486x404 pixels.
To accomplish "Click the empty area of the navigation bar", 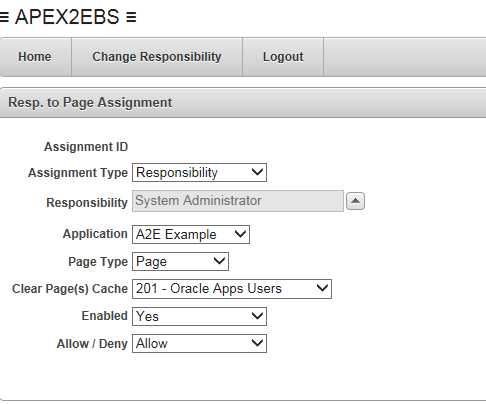I will [405, 57].
